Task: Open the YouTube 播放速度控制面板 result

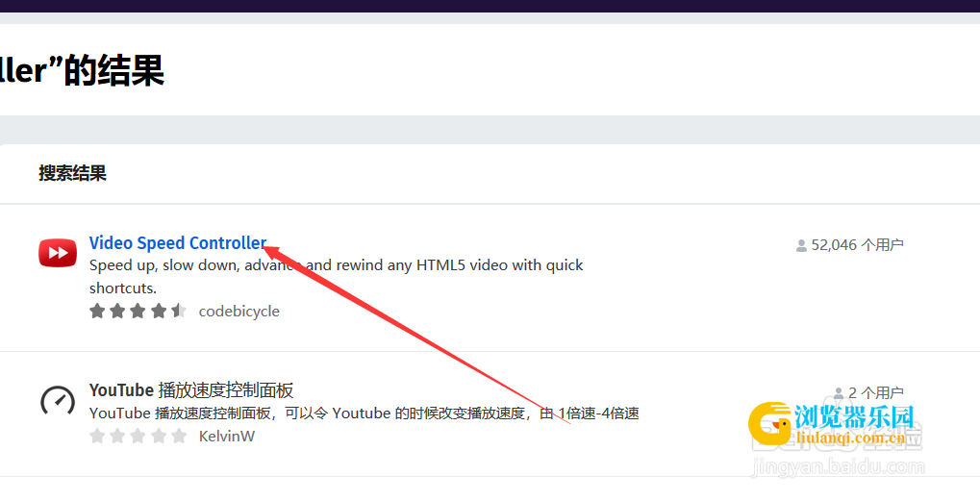Action: [x=191, y=390]
